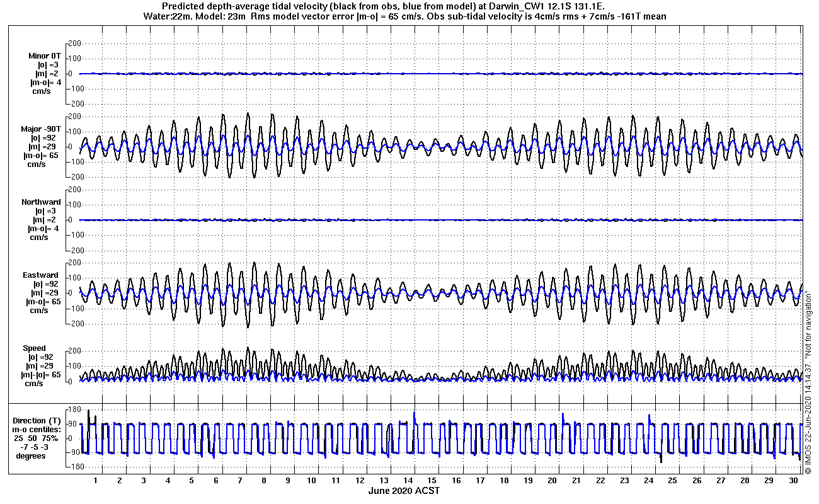Click the '200' tick on the Minor 0T axis
819x504 pixels.
75,43
